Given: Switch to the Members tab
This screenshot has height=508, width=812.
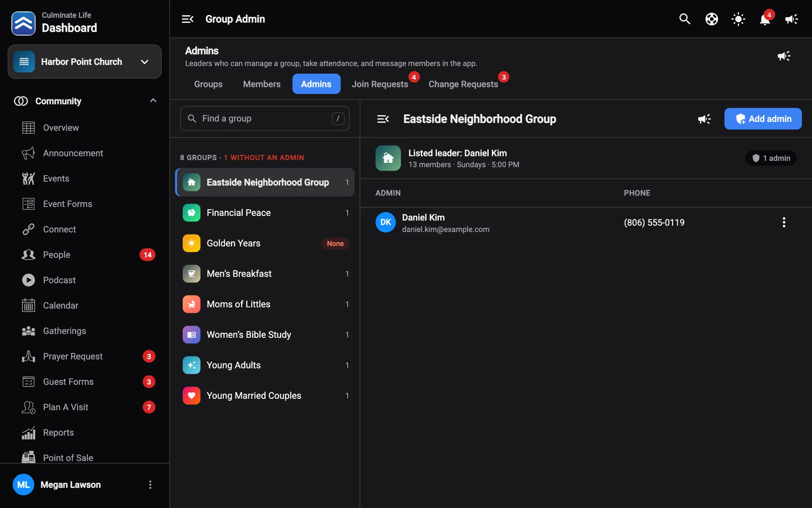Looking at the screenshot, I should [261, 84].
